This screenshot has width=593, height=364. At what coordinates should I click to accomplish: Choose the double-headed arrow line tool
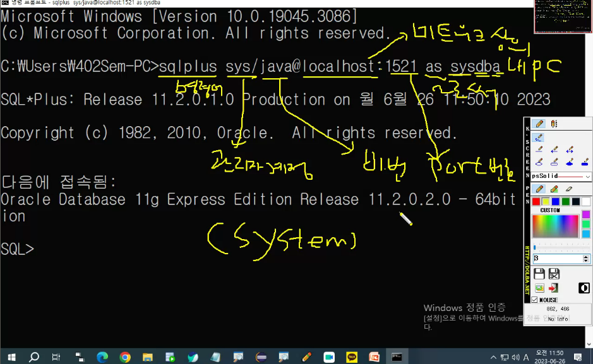pyautogui.click(x=570, y=150)
